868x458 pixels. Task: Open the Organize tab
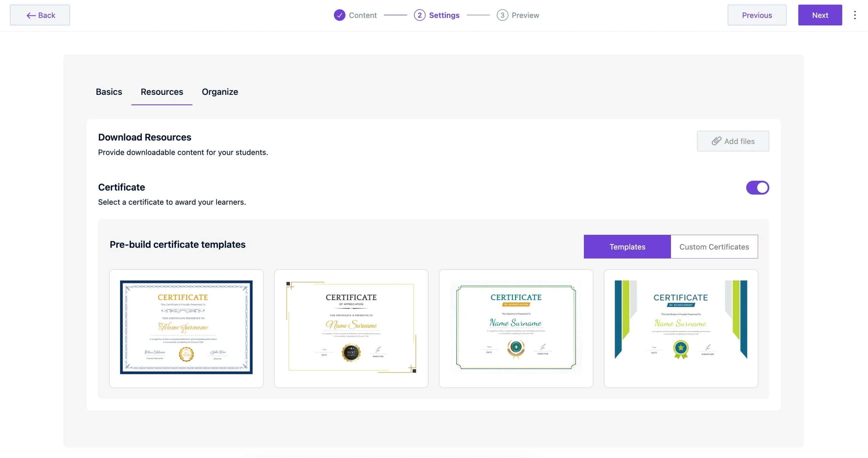pos(220,92)
